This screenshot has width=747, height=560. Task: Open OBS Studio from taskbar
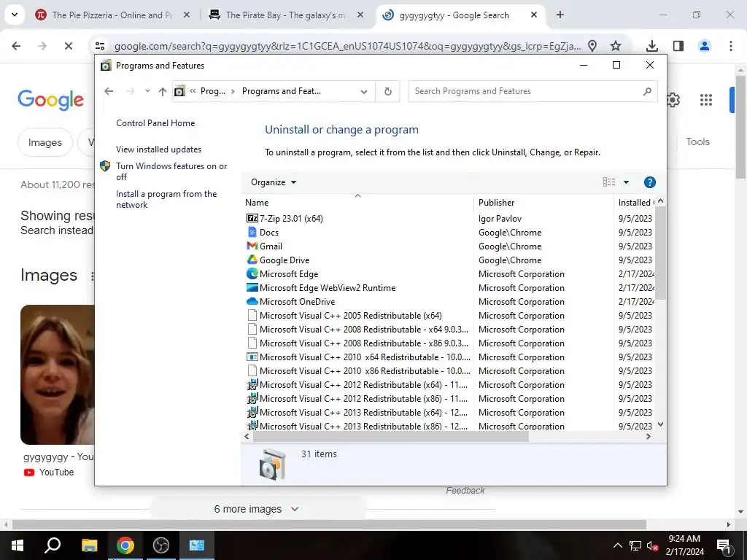click(x=161, y=545)
